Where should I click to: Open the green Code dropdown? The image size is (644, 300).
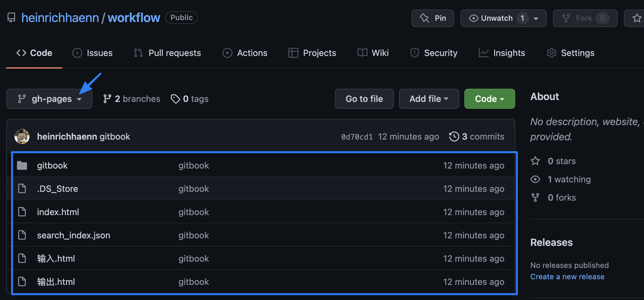pyautogui.click(x=489, y=99)
